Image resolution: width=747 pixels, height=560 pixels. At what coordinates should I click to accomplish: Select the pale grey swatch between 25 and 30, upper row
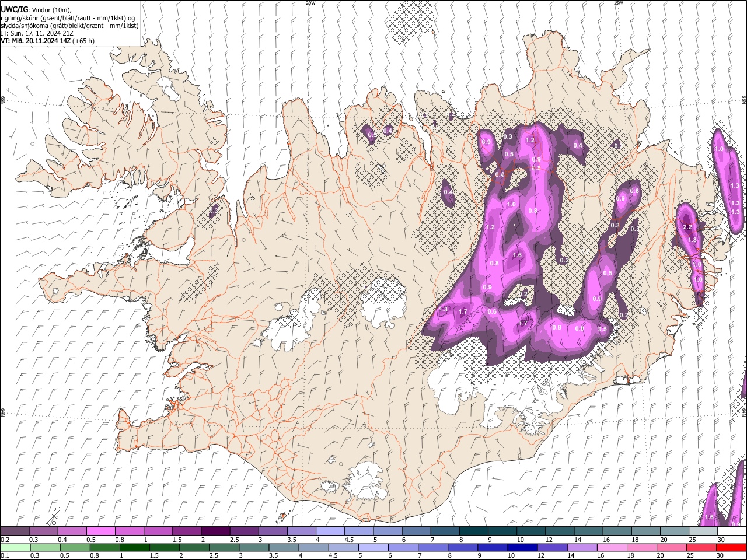[x=703, y=531]
